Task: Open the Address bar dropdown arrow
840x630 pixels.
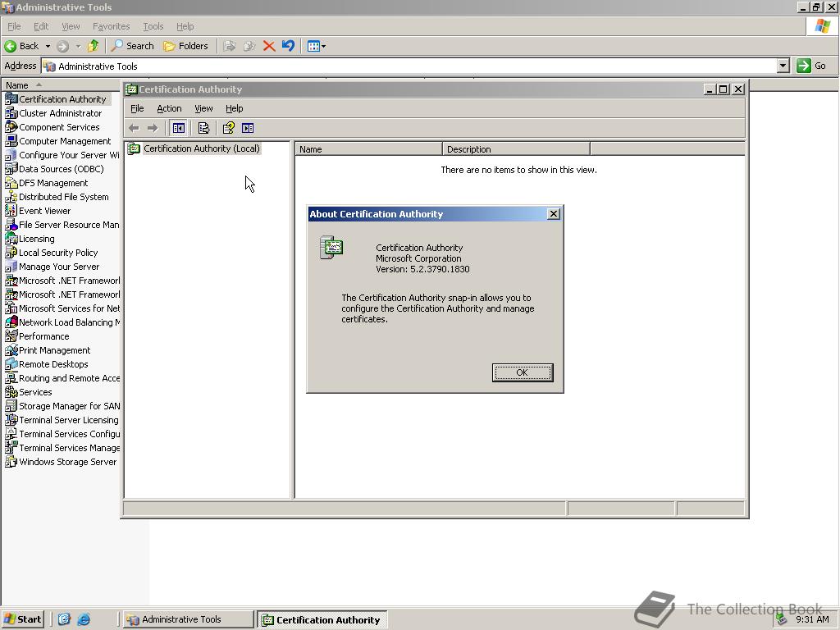Action: click(783, 66)
